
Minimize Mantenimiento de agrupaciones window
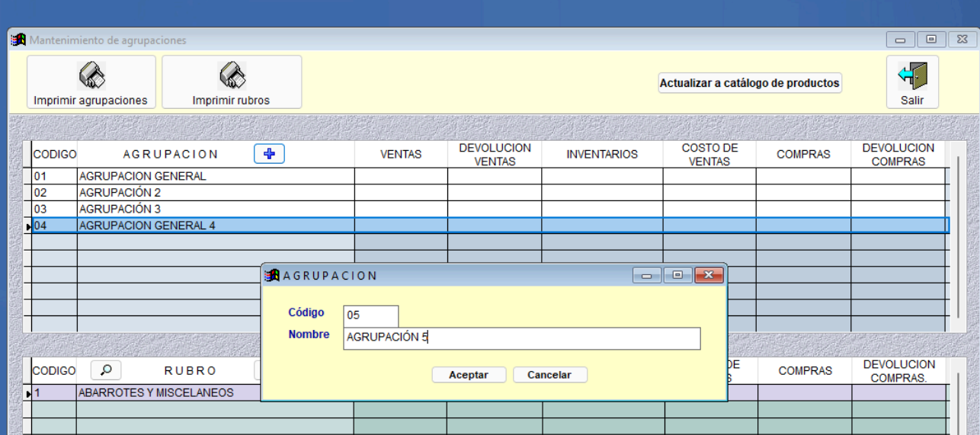pos(901,39)
